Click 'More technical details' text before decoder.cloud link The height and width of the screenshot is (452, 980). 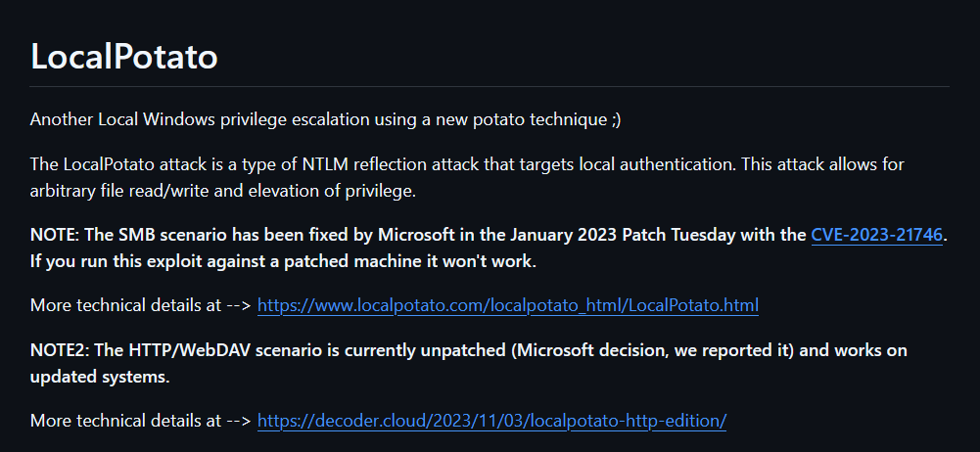pos(125,421)
